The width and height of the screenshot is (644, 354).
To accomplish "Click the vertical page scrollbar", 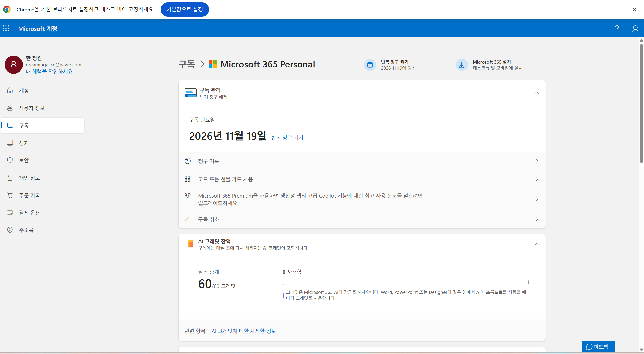I will (641, 104).
